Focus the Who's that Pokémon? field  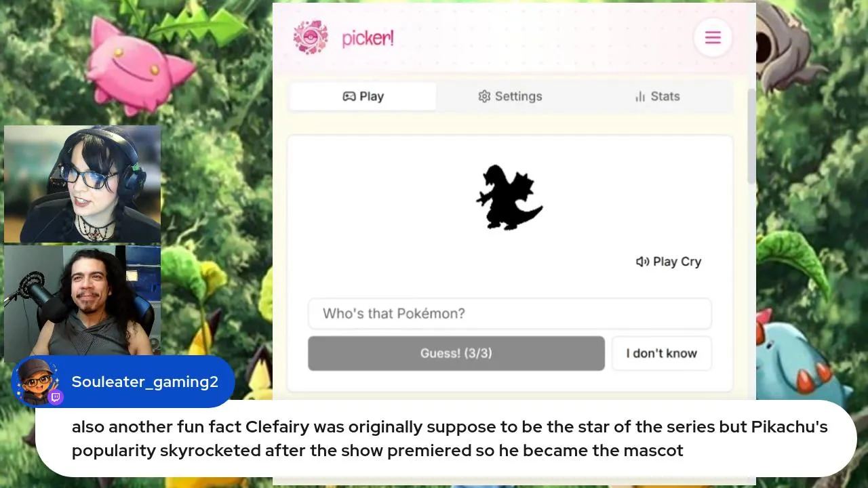click(x=510, y=314)
